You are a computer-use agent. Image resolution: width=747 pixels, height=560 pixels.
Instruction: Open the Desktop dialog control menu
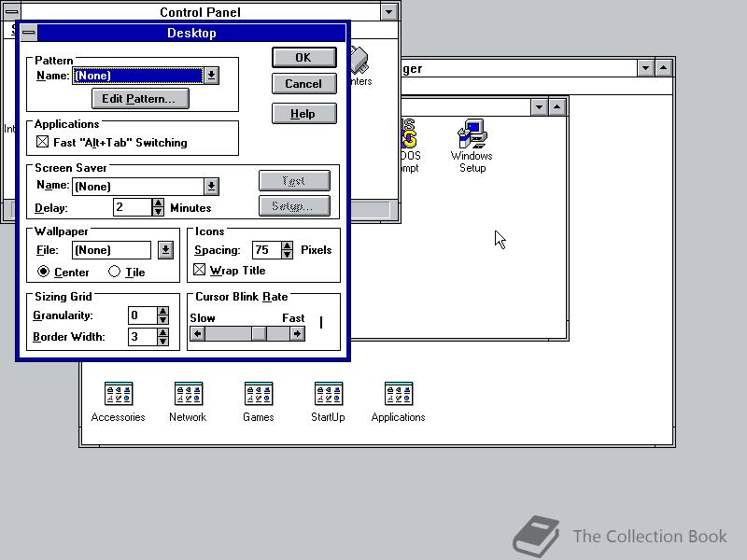pyautogui.click(x=27, y=33)
